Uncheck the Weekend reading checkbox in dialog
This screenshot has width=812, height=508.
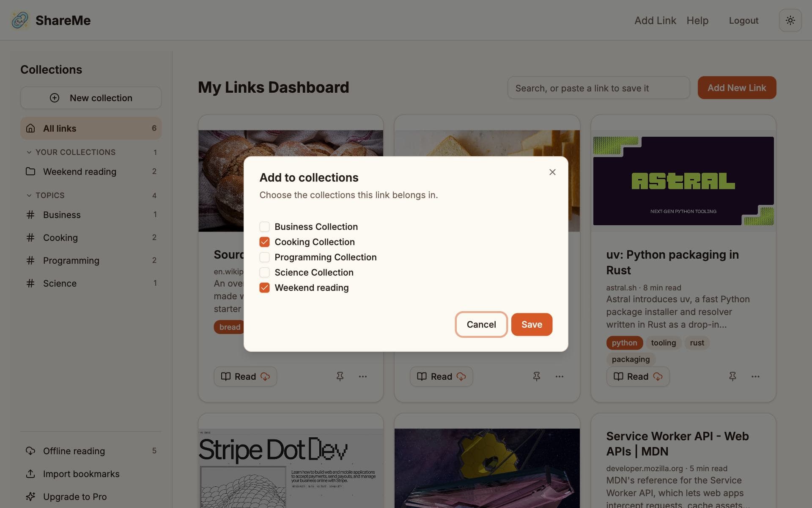(x=264, y=287)
